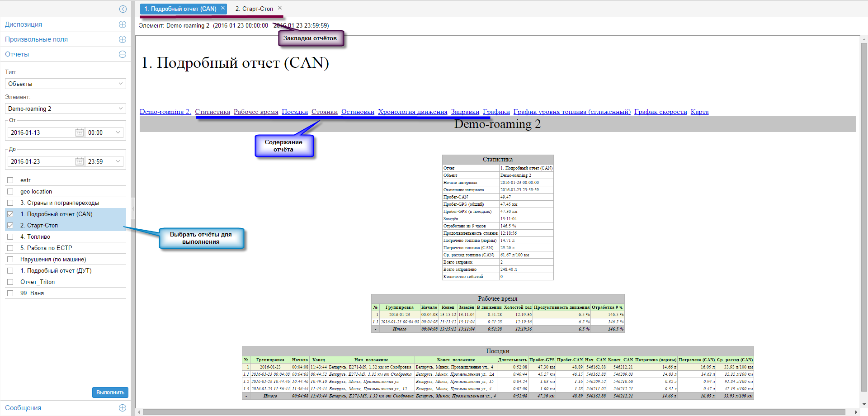The height and width of the screenshot is (416, 868).
Task: Close the Старт-Стоп report tab
Action: [280, 8]
